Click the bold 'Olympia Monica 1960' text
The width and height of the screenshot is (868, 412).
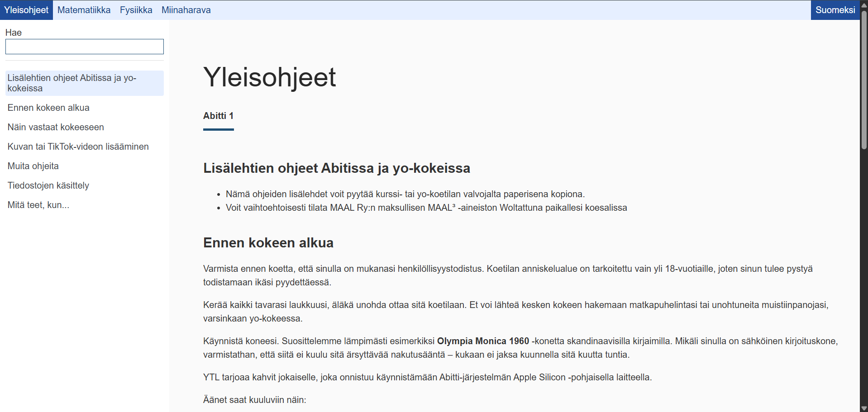pos(483,341)
